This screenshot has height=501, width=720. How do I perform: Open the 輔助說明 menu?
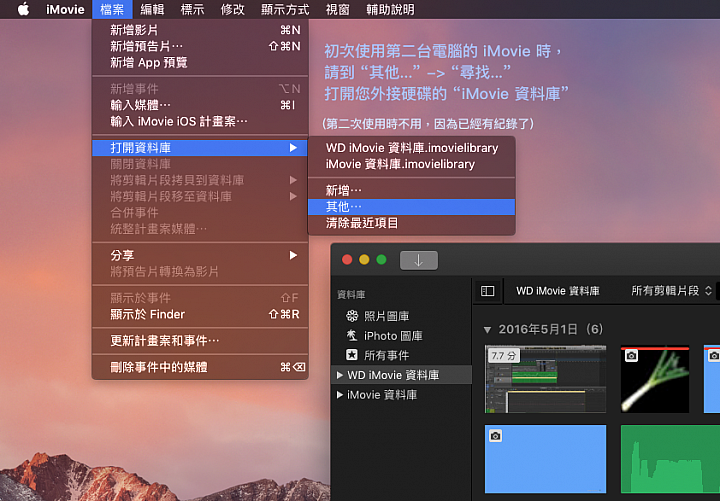[390, 9]
